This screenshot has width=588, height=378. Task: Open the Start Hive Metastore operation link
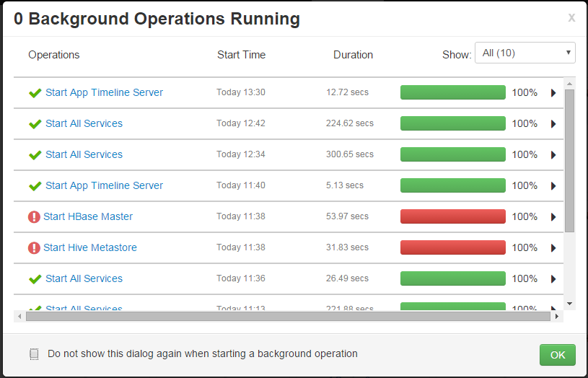pyautogui.click(x=90, y=247)
